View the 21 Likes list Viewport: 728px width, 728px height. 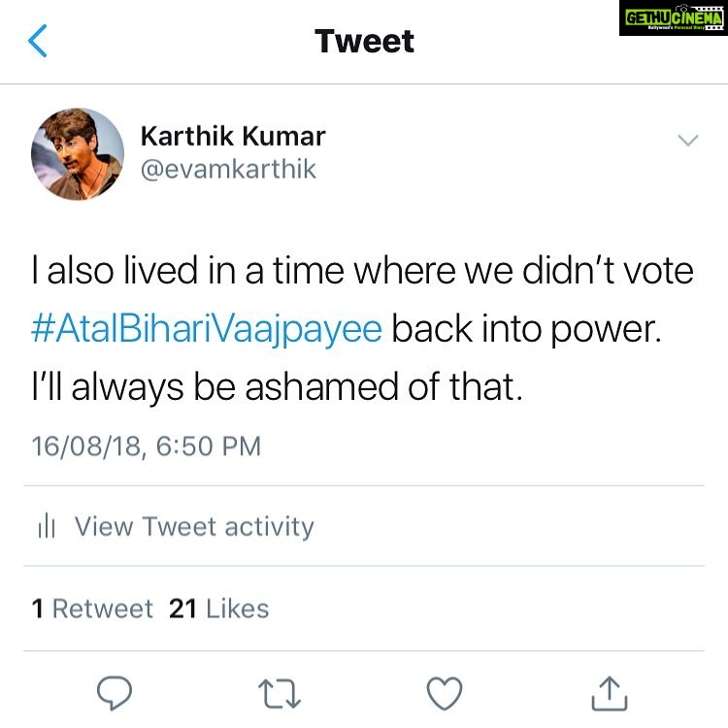pyautogui.click(x=218, y=609)
